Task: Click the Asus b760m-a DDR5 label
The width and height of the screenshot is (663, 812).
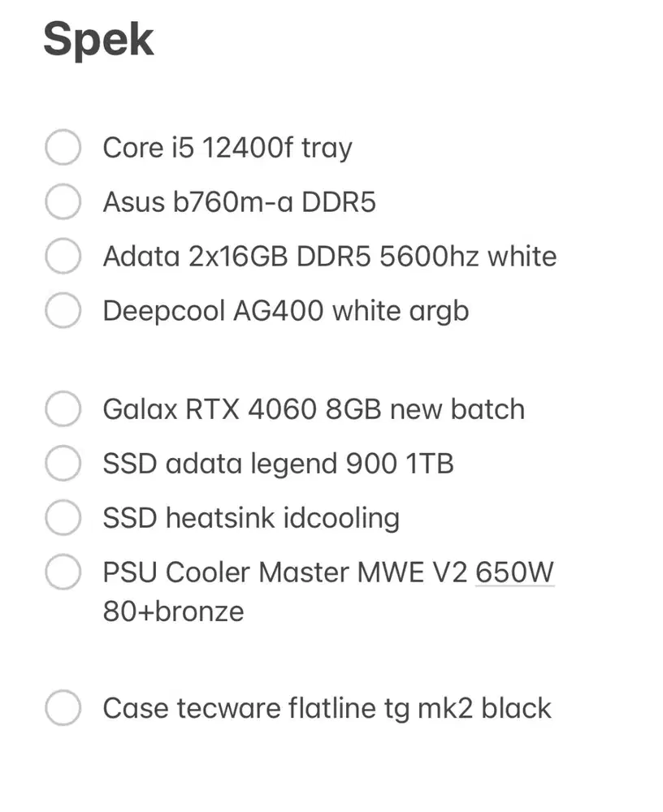Action: [x=240, y=202]
